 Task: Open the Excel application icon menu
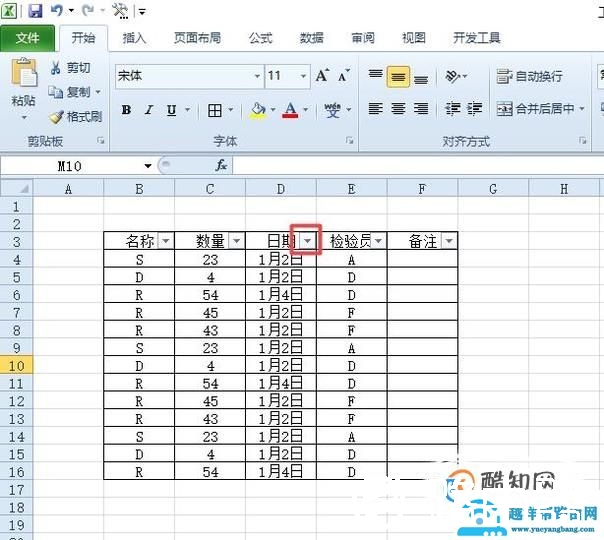[9, 10]
